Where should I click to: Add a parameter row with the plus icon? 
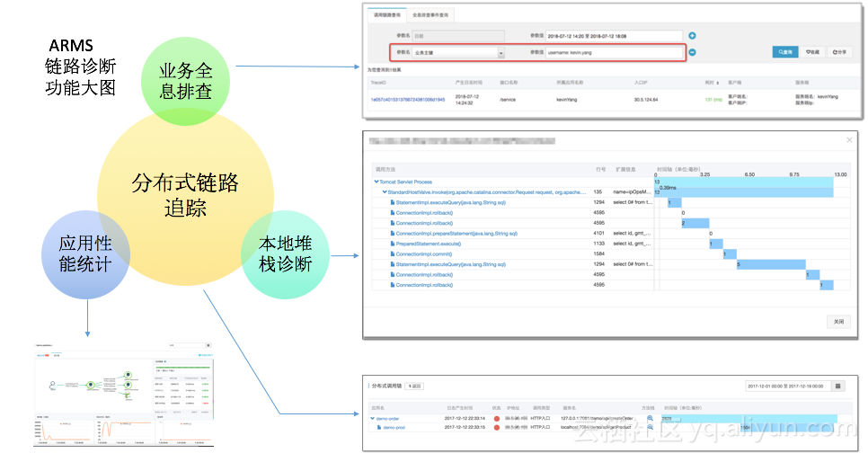[692, 36]
